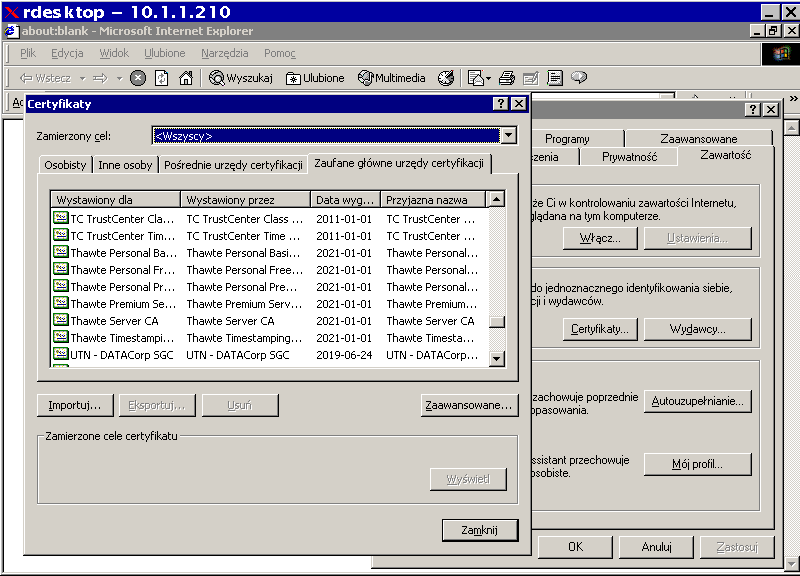This screenshot has height=576, width=800.
Task: Click the Print icon in the toolbar
Action: (x=507, y=78)
